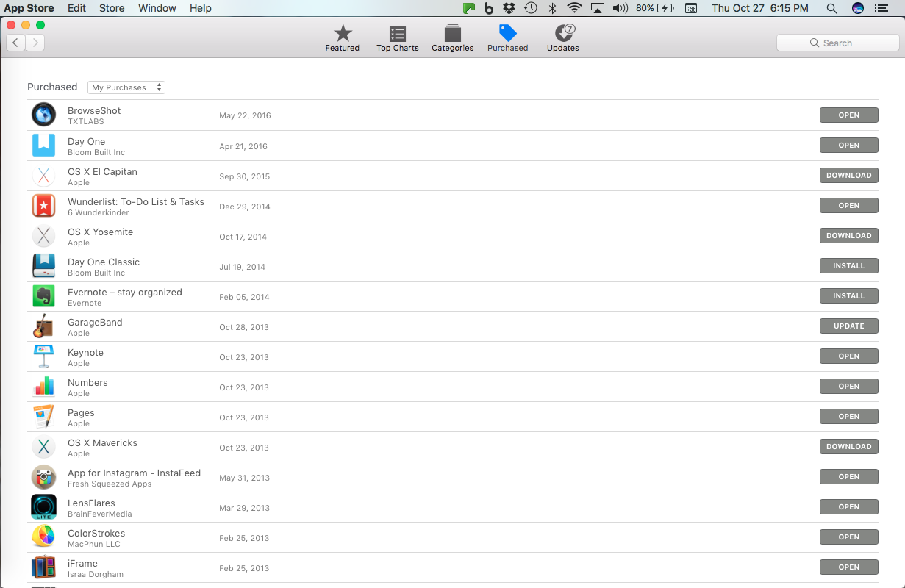Open the Day One app
This screenshot has width=905, height=588.
coord(848,145)
